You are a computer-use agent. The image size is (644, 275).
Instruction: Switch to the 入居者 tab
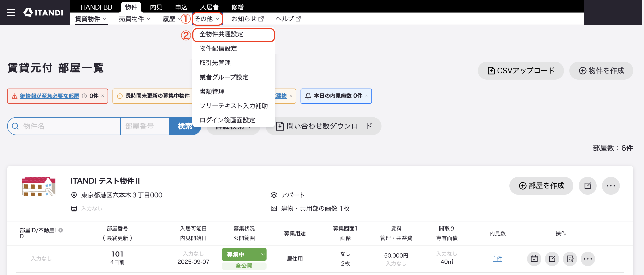point(209,7)
